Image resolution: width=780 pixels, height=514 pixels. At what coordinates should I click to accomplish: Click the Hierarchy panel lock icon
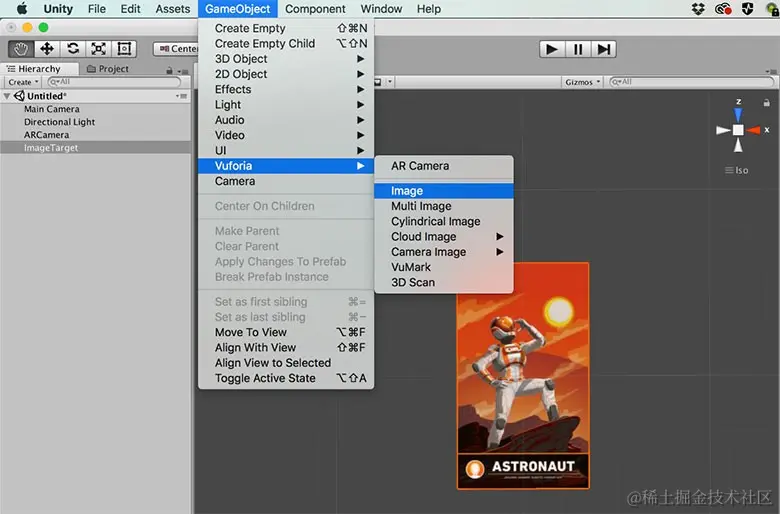(169, 71)
